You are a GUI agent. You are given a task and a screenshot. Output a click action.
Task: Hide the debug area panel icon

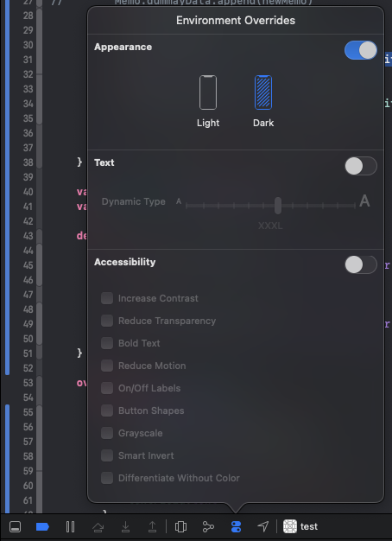pos(15,527)
